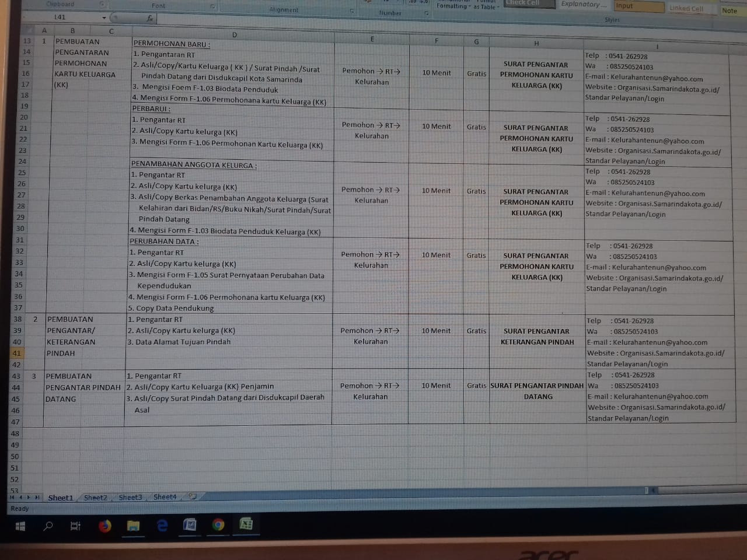Select cell 'PENGANTAR PINDAH' in row 44
Screen dimensions: 747x560
83,387
